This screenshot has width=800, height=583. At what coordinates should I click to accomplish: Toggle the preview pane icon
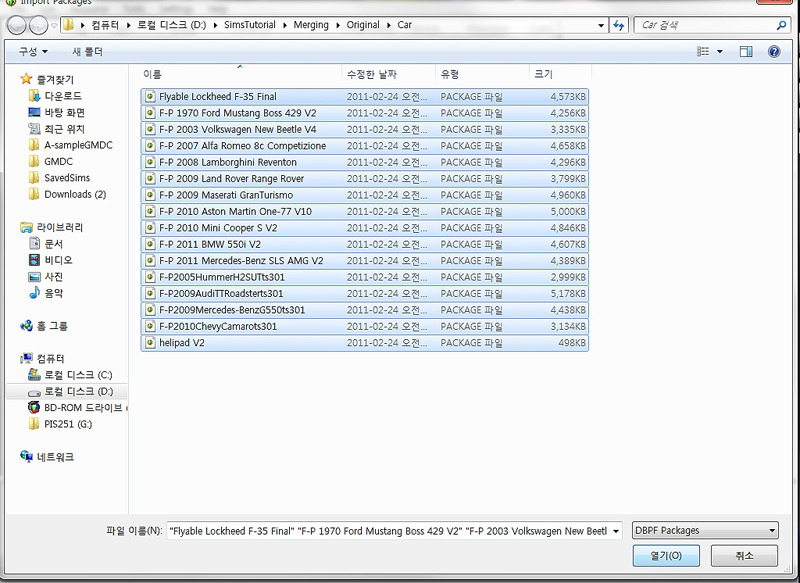[x=746, y=52]
